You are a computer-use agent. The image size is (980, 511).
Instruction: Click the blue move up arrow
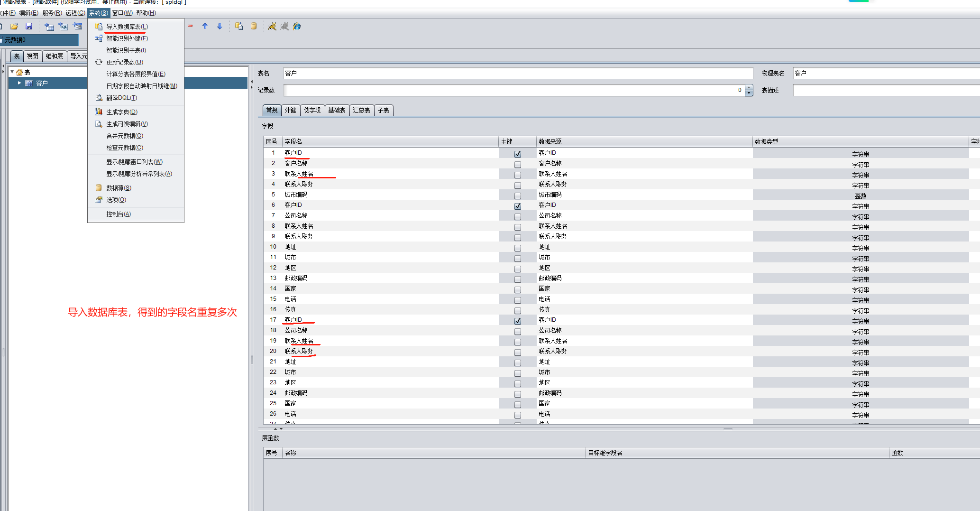coord(205,27)
